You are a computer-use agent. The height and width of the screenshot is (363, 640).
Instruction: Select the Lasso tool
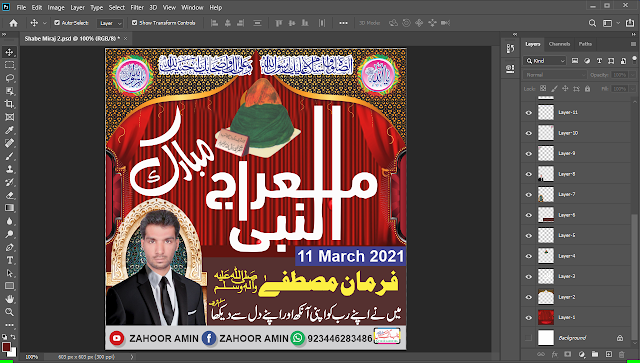tap(9, 78)
